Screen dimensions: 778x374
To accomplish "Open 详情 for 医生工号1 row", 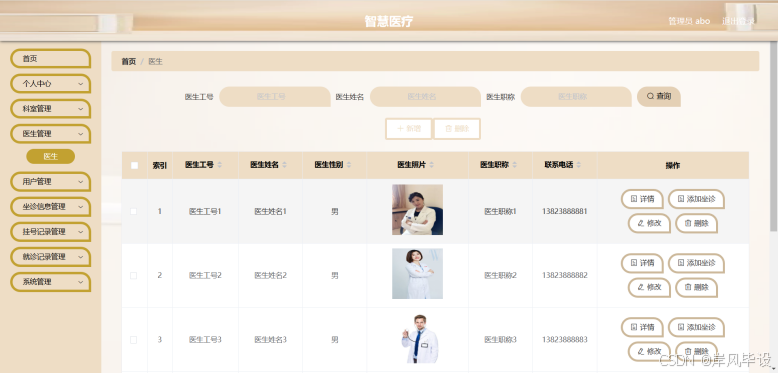I will [x=642, y=199].
